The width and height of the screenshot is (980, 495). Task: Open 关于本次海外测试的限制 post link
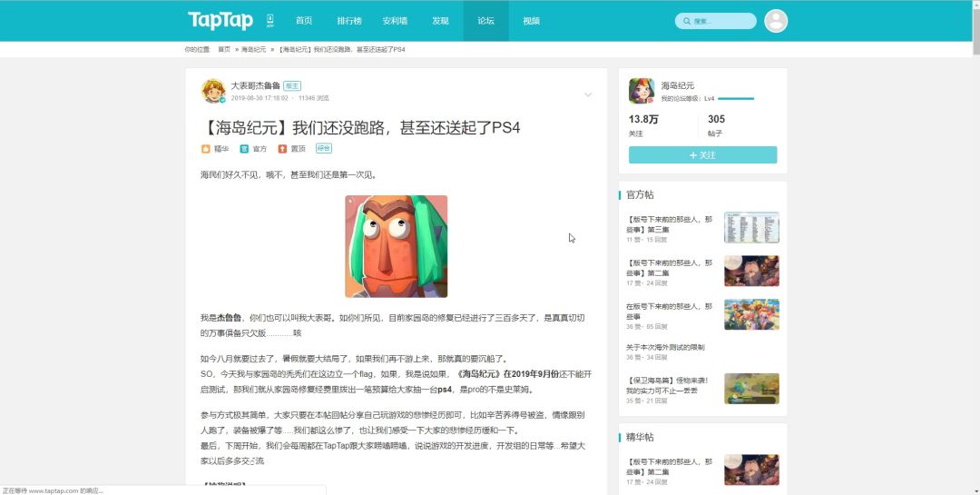(665, 347)
